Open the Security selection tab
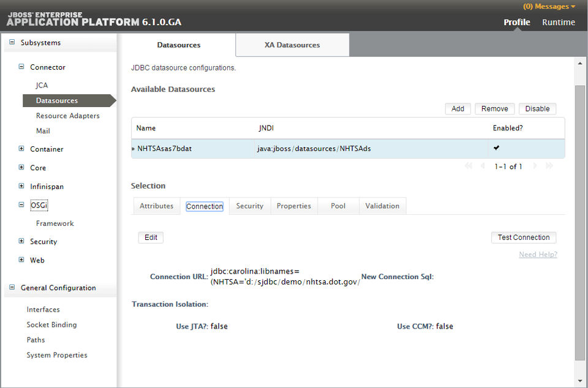588x388 pixels. (x=250, y=206)
